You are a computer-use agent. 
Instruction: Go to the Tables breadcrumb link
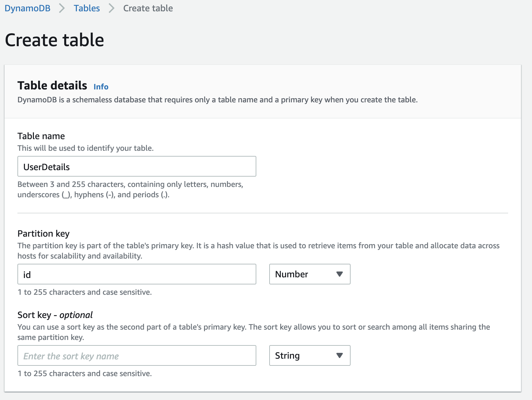87,8
